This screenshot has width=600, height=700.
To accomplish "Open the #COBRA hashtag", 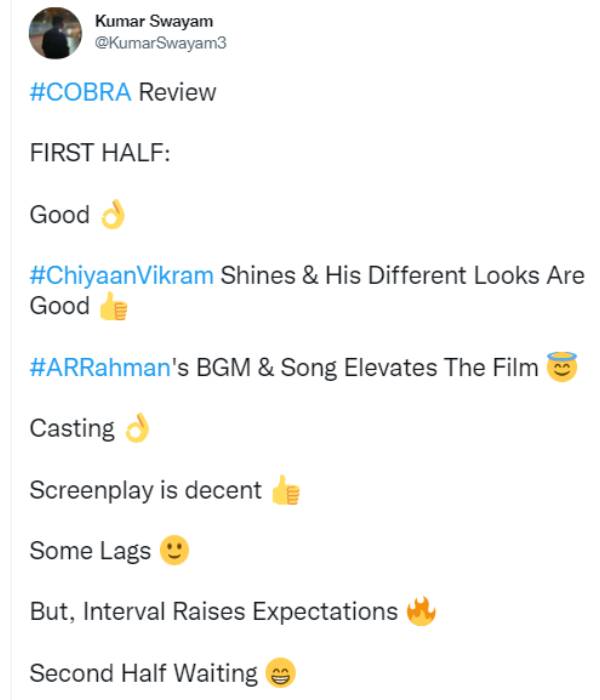I will pyautogui.click(x=81, y=93).
